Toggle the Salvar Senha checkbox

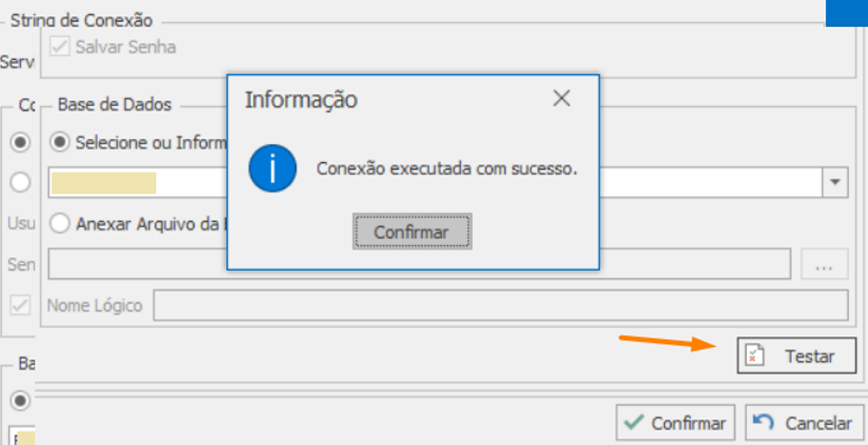click(x=62, y=46)
